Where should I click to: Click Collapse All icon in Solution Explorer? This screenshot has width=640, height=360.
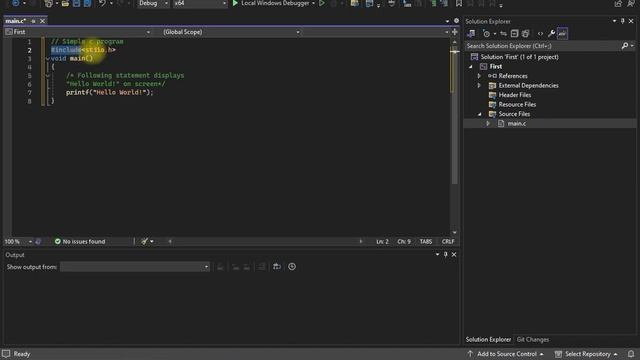pos(514,33)
